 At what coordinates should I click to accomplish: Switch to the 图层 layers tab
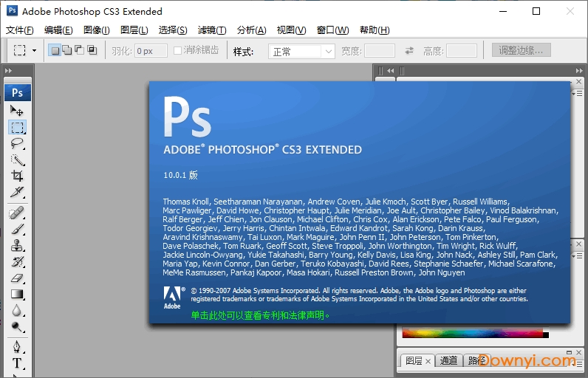point(414,361)
